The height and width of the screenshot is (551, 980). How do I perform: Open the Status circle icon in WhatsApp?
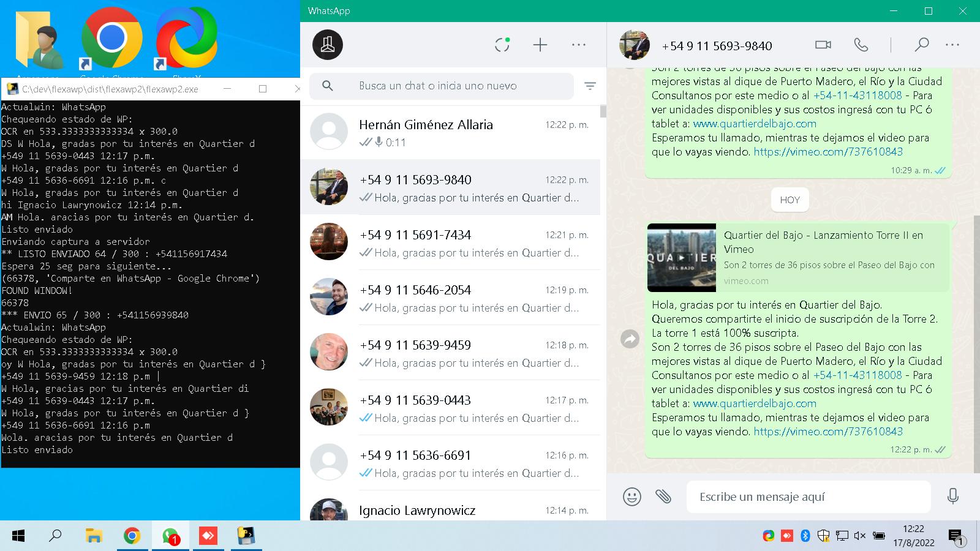click(x=502, y=45)
